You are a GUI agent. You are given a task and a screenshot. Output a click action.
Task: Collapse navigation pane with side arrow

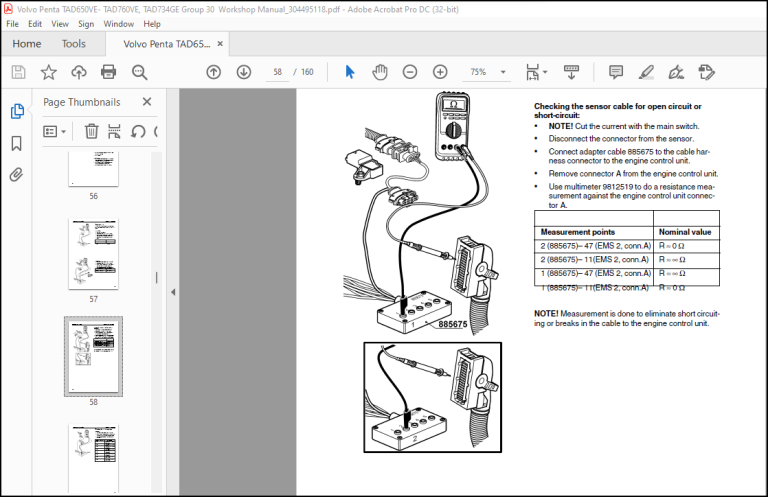(173, 292)
